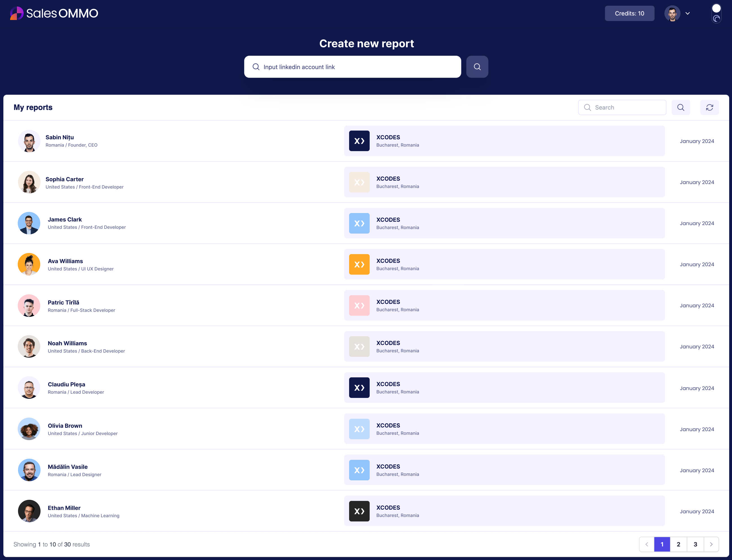Viewport: 732px width, 560px height.
Task: Go to page 2 of results
Action: click(x=678, y=544)
